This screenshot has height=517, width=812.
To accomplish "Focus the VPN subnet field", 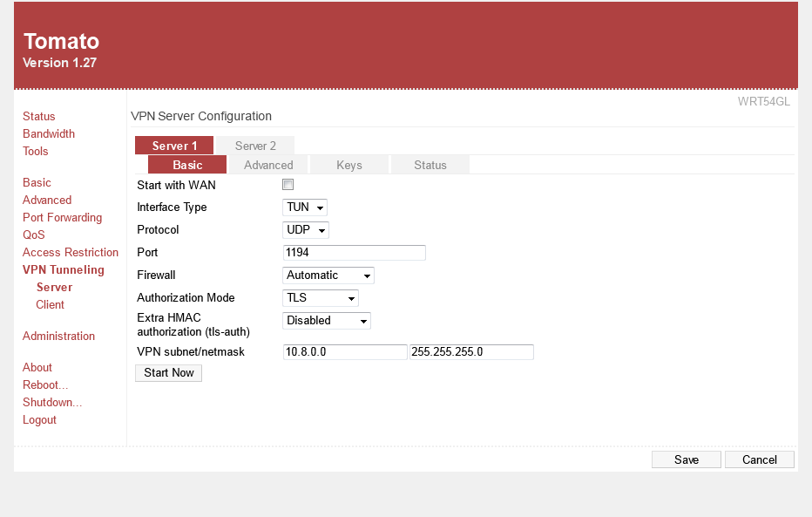I will point(345,352).
